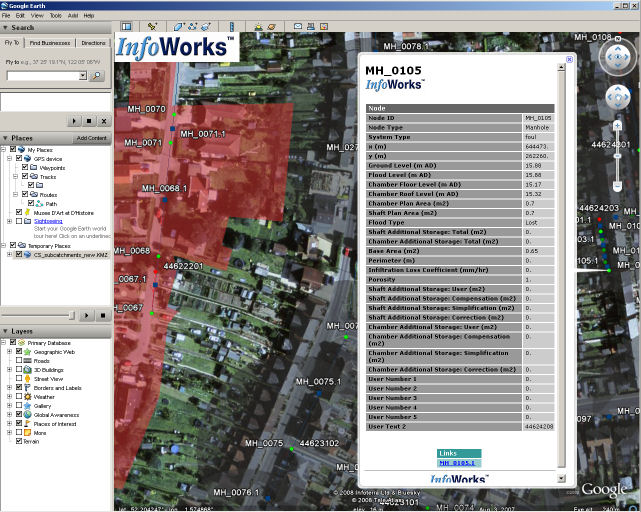Open the MH_0105.1 link in balloon
This screenshot has width=641, height=512.
coord(457,463)
